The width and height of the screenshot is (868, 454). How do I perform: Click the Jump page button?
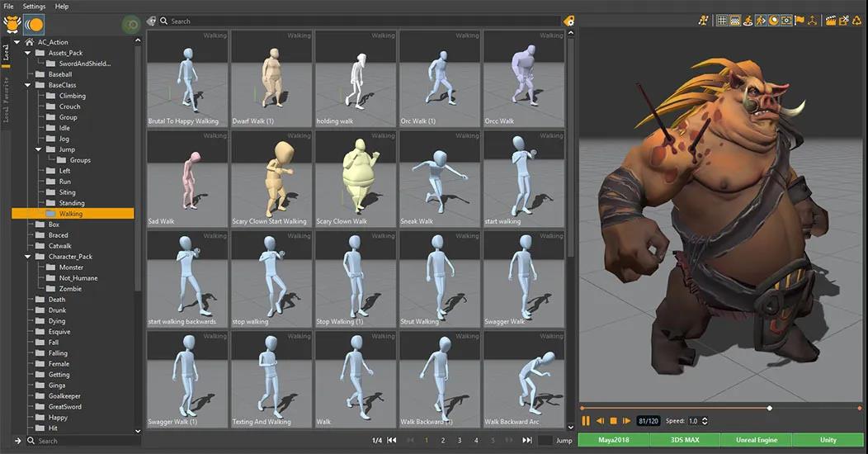click(564, 440)
